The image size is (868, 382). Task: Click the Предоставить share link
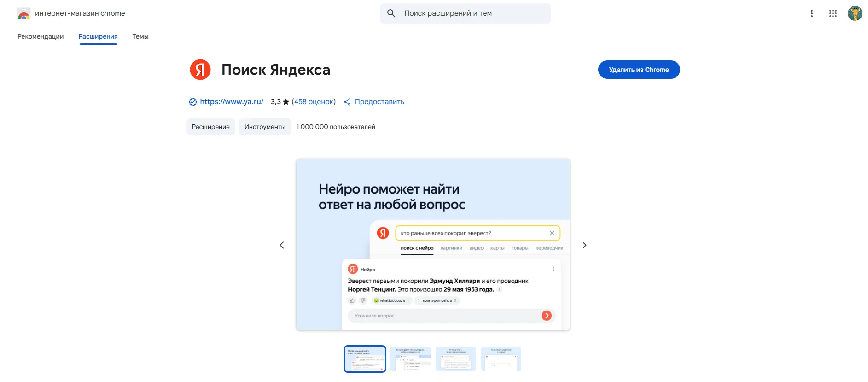click(379, 102)
